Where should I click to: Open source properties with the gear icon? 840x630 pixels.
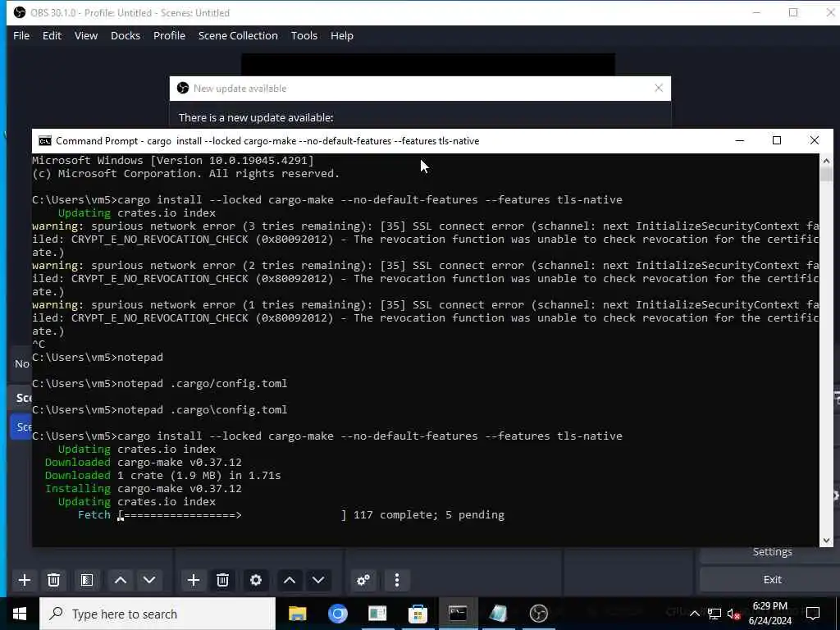pyautogui.click(x=256, y=580)
